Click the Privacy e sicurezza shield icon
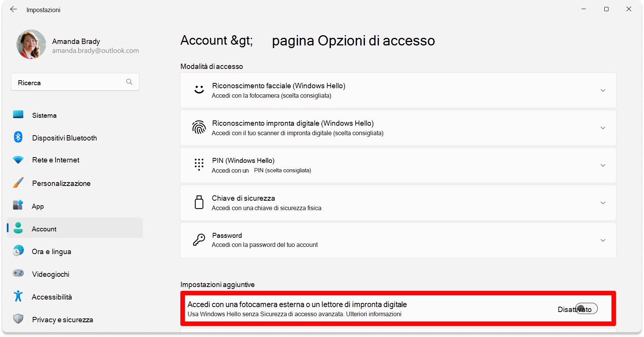Screen dimensions: 644x337 click(x=18, y=319)
